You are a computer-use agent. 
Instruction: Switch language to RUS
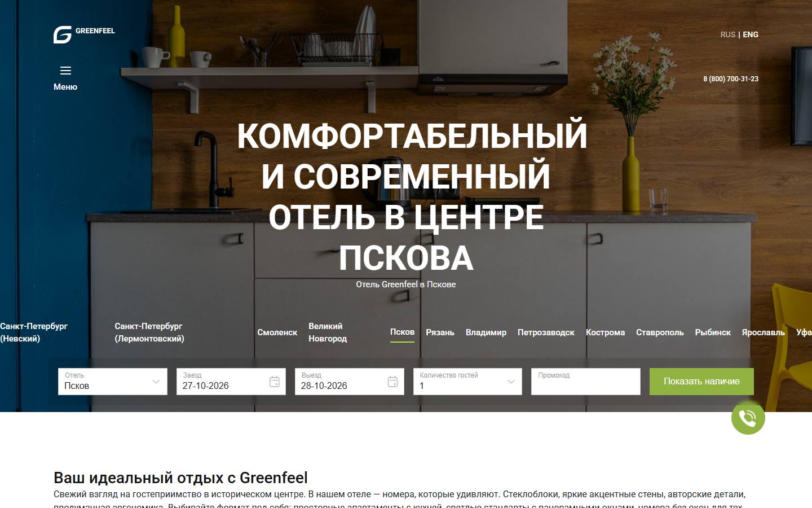[727, 34]
